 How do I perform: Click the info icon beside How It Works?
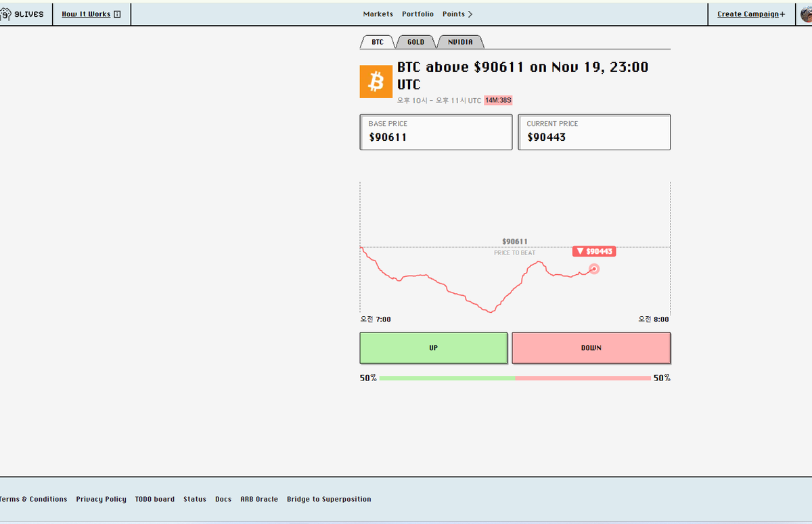pyautogui.click(x=117, y=14)
